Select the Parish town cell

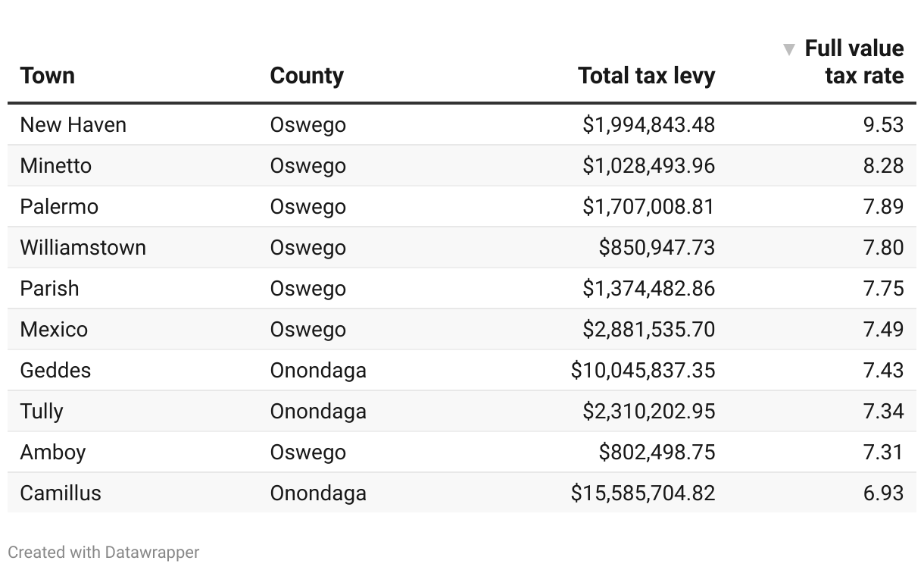[49, 288]
